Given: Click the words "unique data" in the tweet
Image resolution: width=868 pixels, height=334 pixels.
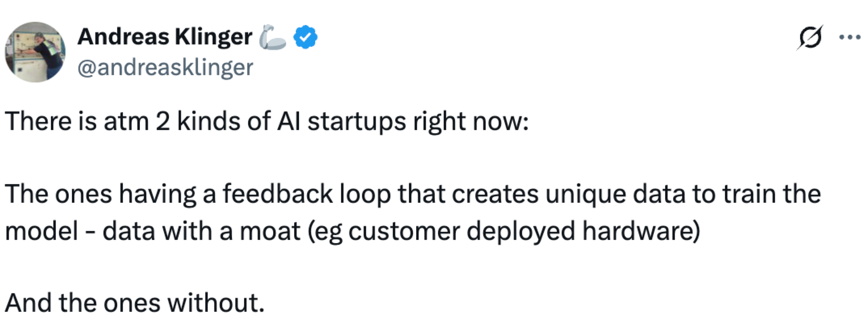Looking at the screenshot, I should coord(615,194).
